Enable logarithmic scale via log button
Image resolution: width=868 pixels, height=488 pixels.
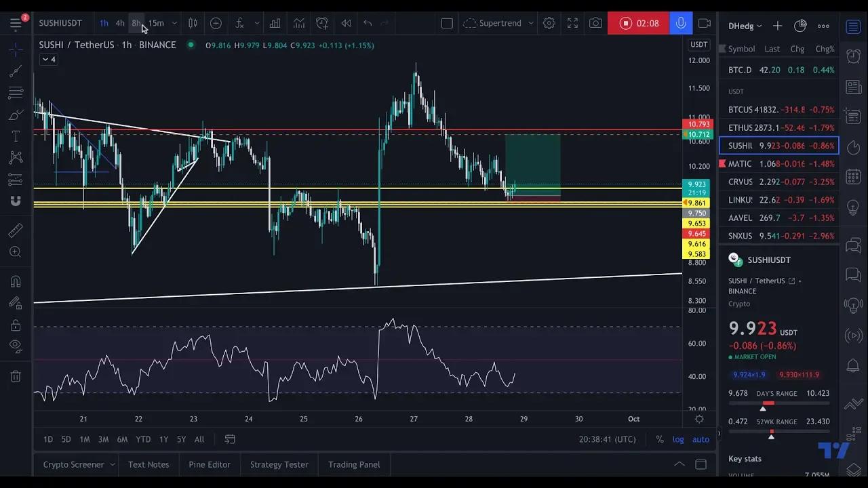tap(677, 439)
